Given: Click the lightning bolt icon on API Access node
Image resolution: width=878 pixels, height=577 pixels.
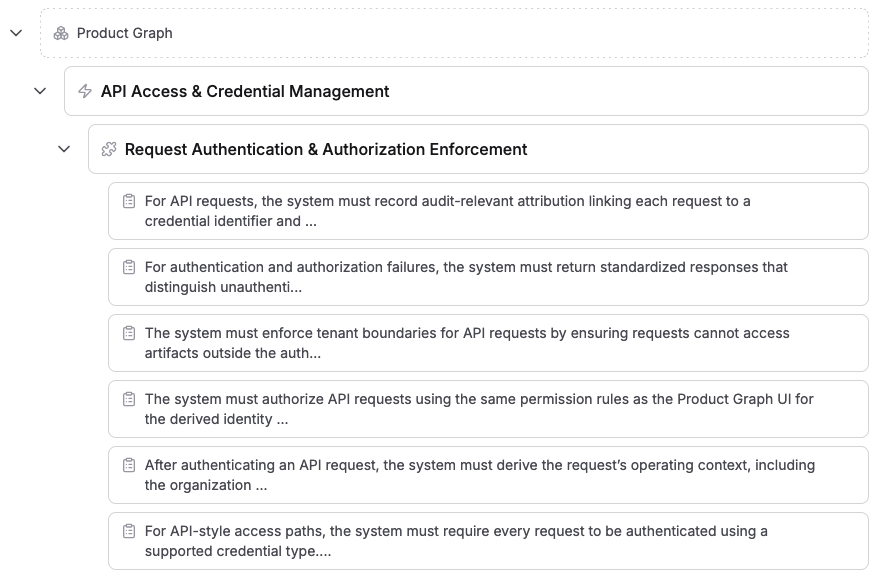Looking at the screenshot, I should [x=87, y=90].
